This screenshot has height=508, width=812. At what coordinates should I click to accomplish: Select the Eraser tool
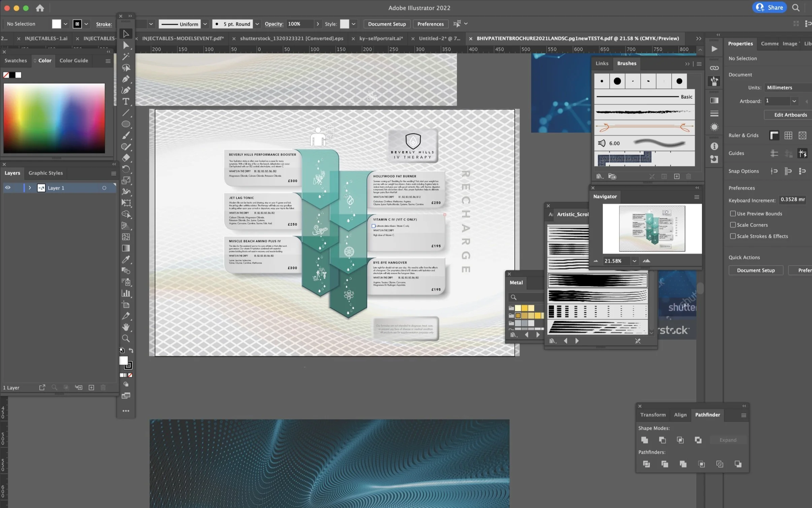click(126, 158)
